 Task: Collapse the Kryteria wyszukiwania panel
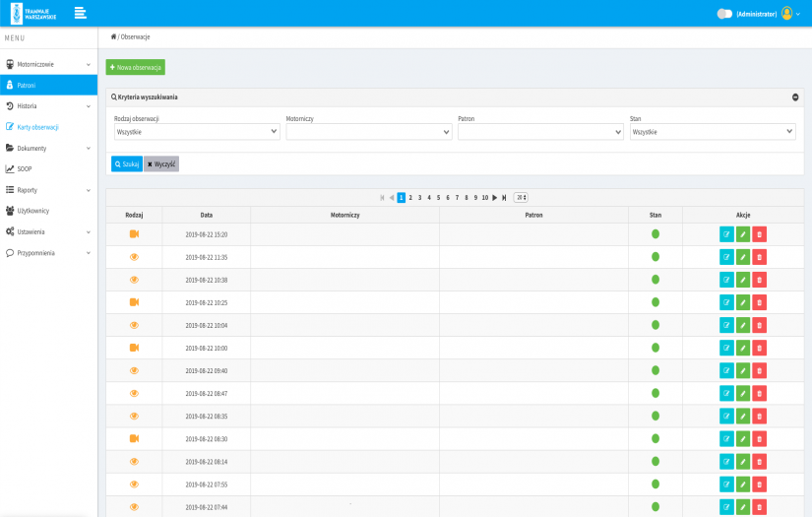coord(794,97)
